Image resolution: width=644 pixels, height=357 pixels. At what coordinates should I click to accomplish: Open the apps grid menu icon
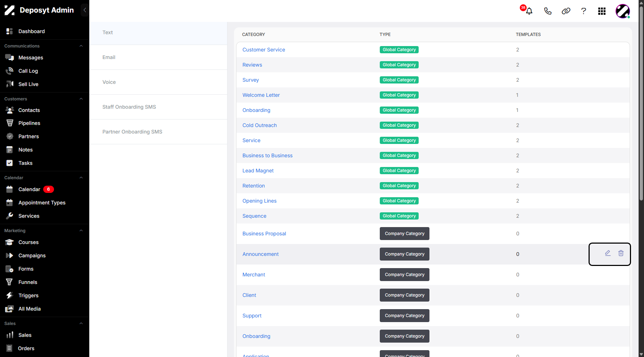(x=602, y=11)
